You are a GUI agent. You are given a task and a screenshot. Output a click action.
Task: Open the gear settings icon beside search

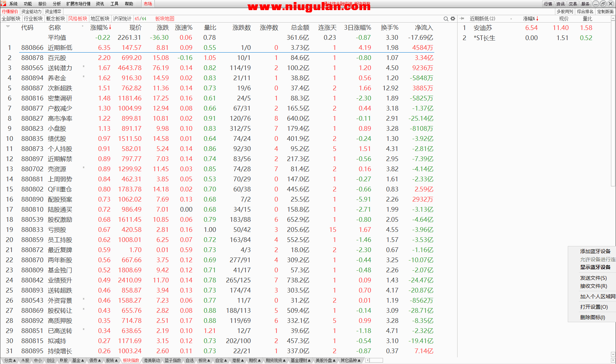coord(453,19)
